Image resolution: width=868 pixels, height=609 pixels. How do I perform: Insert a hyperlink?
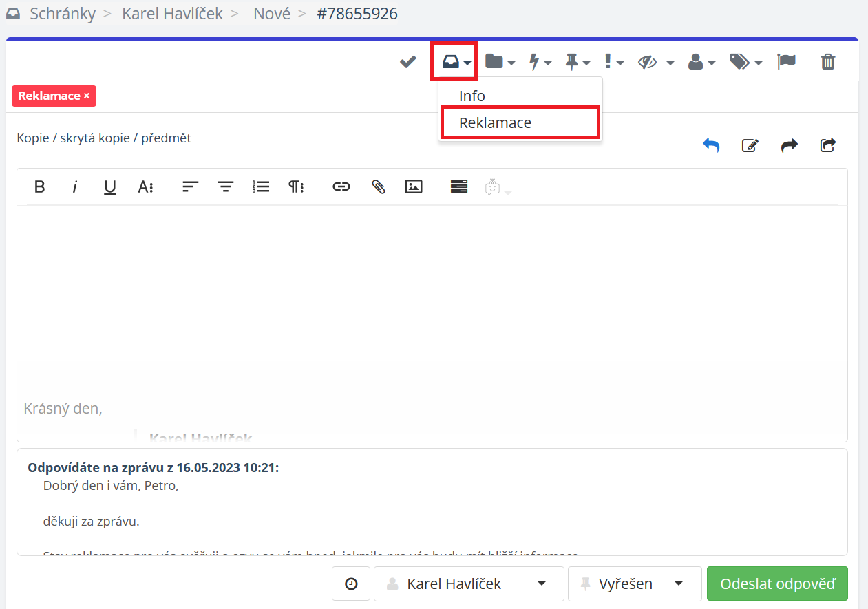(x=341, y=186)
